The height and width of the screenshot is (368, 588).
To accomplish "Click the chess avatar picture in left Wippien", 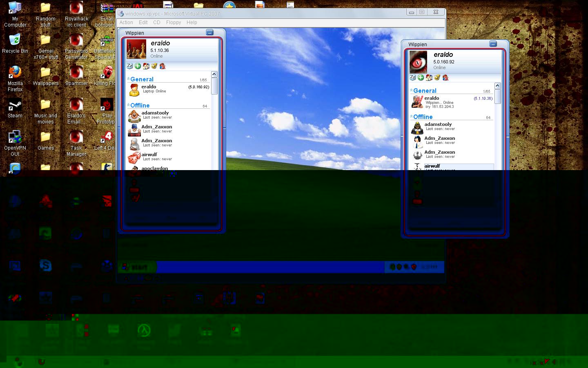I will [136, 49].
